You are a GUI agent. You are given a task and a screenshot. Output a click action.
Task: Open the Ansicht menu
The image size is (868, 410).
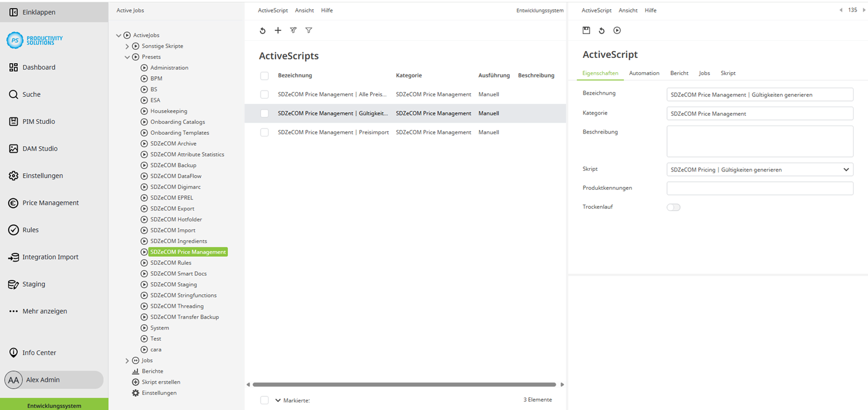[304, 10]
